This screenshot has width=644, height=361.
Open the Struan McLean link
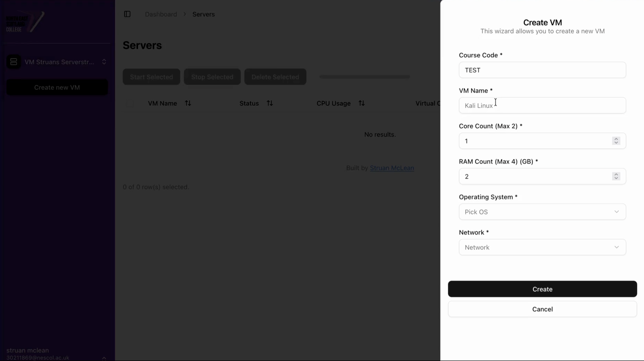coord(392,168)
